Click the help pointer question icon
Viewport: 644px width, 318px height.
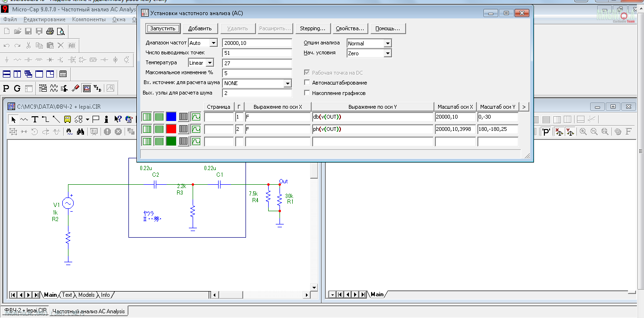tap(118, 119)
